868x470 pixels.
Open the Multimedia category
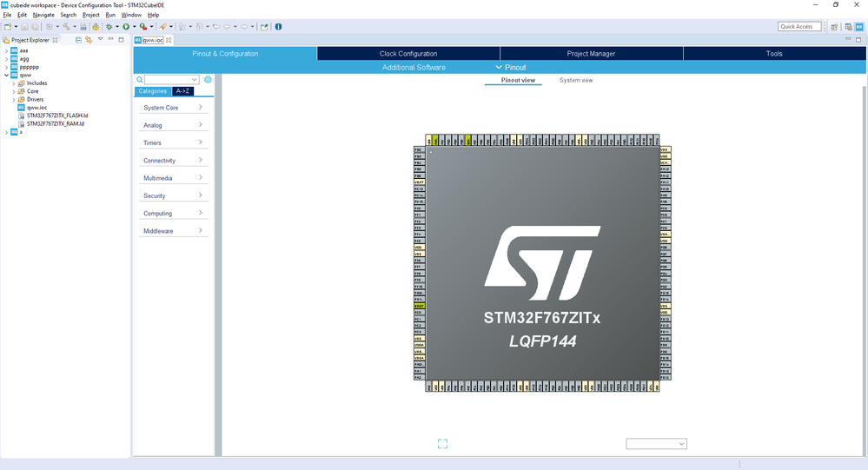(173, 178)
